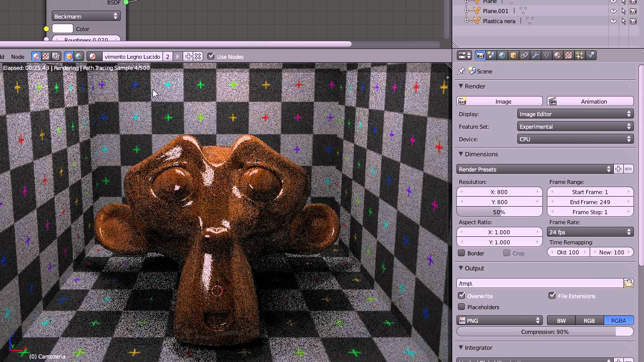
Task: Toggle selectability of Plane.001 arrow icon
Action: click(624, 11)
